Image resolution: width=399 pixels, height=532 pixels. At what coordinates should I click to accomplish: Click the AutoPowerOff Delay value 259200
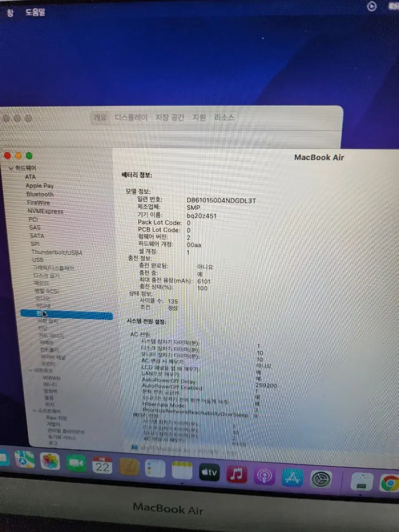point(266,386)
